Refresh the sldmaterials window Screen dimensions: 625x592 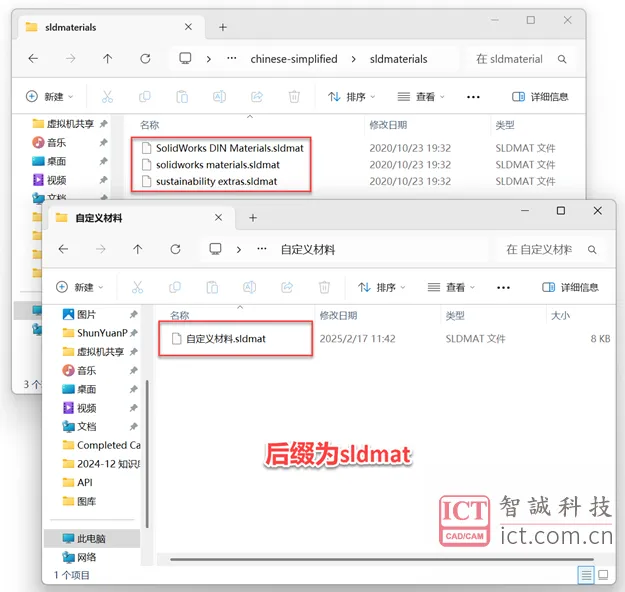click(145, 59)
